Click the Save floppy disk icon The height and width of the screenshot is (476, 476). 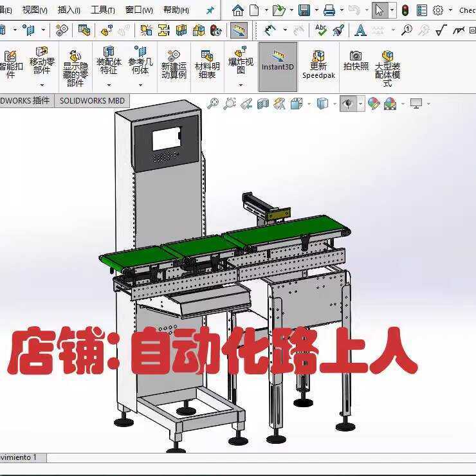[x=304, y=10]
